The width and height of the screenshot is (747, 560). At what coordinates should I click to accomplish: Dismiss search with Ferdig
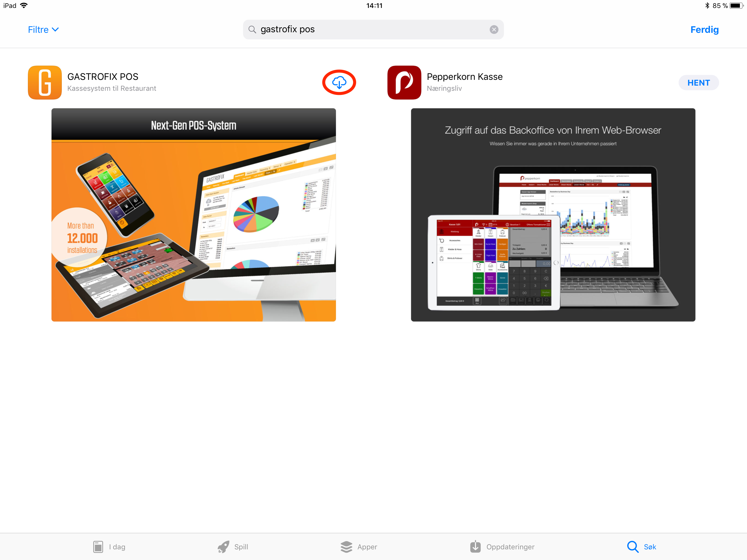704,29
